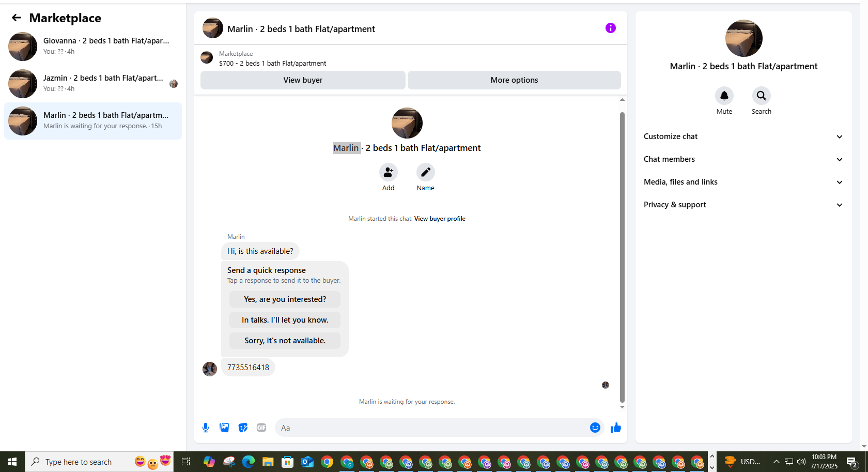Choose a sticker from the sticker icon

click(x=243, y=428)
